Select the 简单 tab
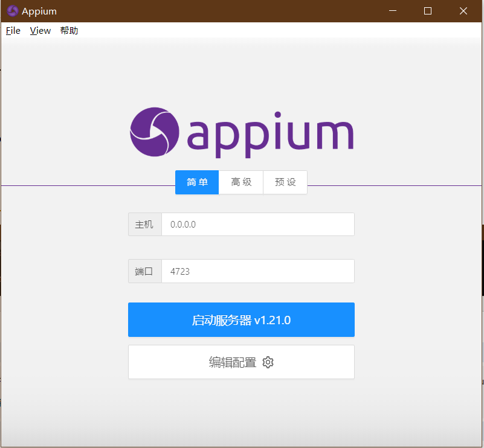484x448 pixels. point(197,182)
